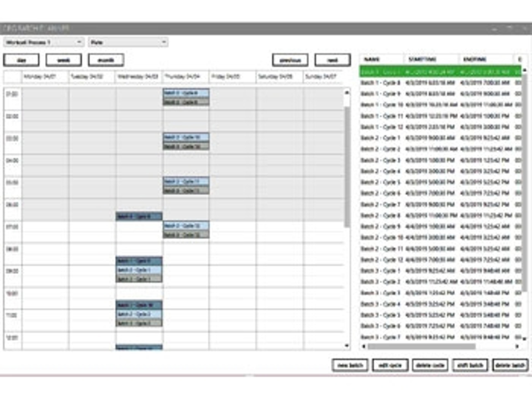Expand the second dropdown next to workcell
The width and height of the screenshot is (532, 398).
128,42
